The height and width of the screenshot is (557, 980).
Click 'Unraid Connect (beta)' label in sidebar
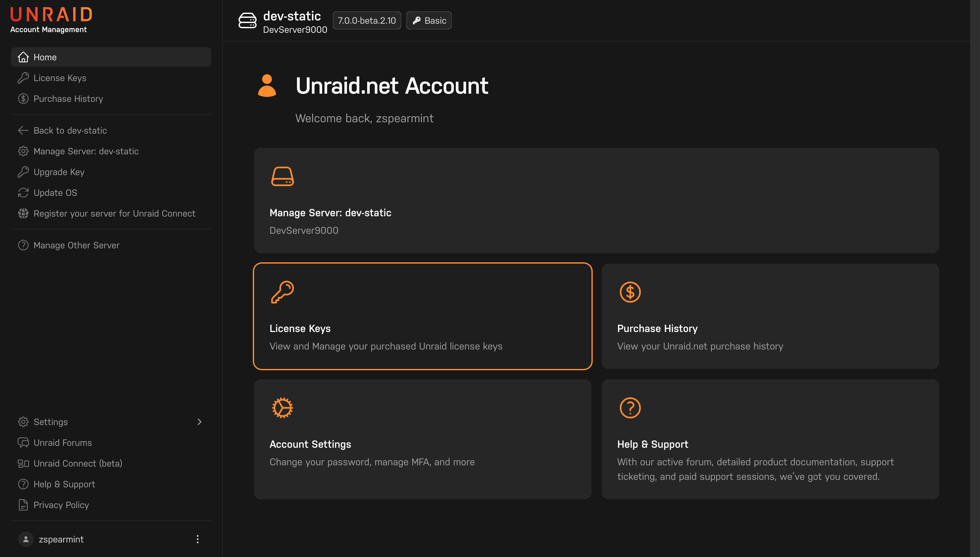[x=78, y=463]
